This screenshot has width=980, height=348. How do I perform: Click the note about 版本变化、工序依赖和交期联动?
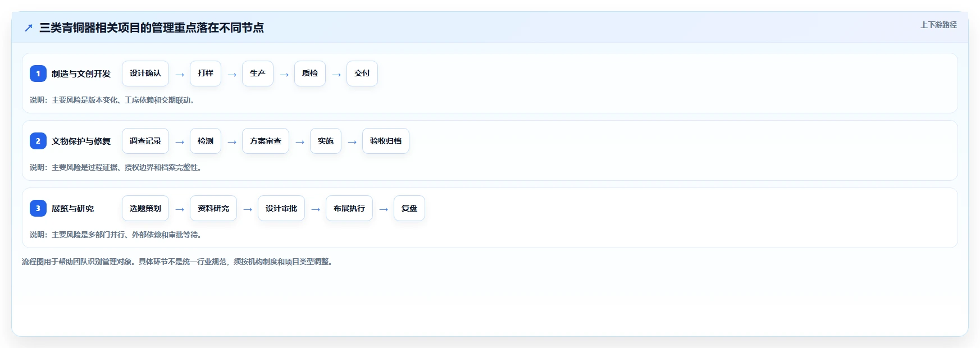pyautogui.click(x=112, y=100)
